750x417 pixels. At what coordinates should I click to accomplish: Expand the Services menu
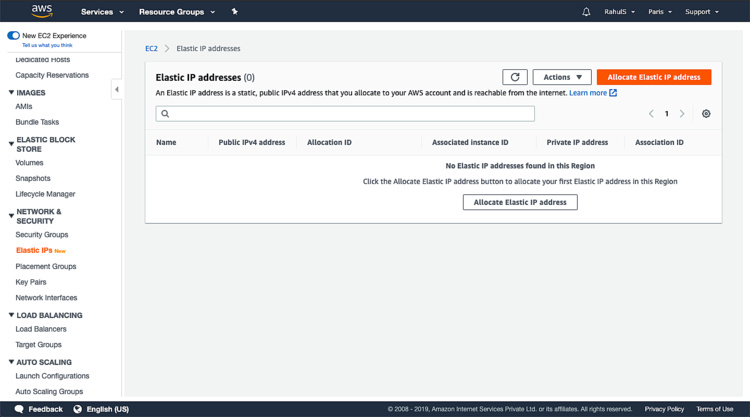click(102, 12)
